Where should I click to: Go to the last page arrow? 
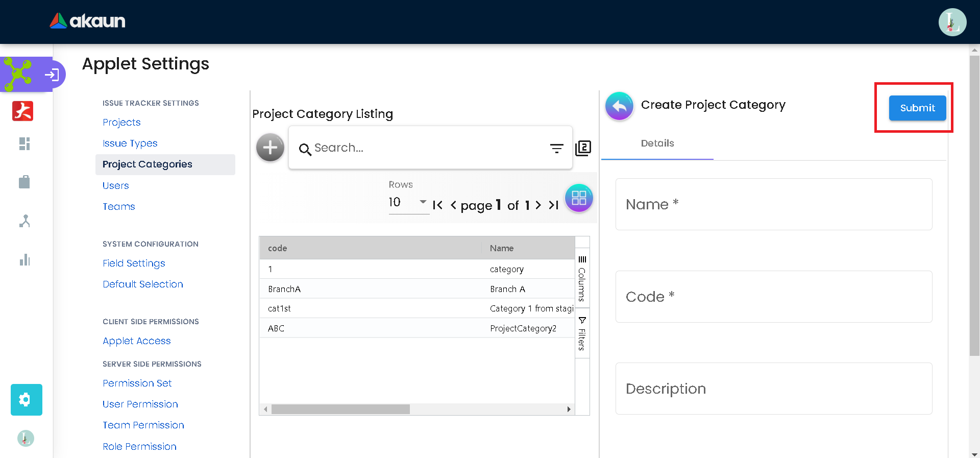[554, 205]
